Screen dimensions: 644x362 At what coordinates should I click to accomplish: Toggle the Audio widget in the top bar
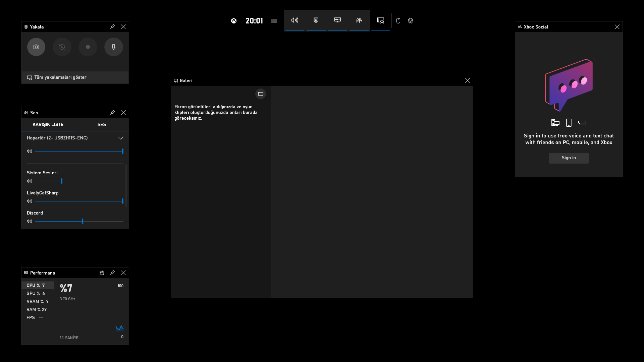pyautogui.click(x=295, y=20)
